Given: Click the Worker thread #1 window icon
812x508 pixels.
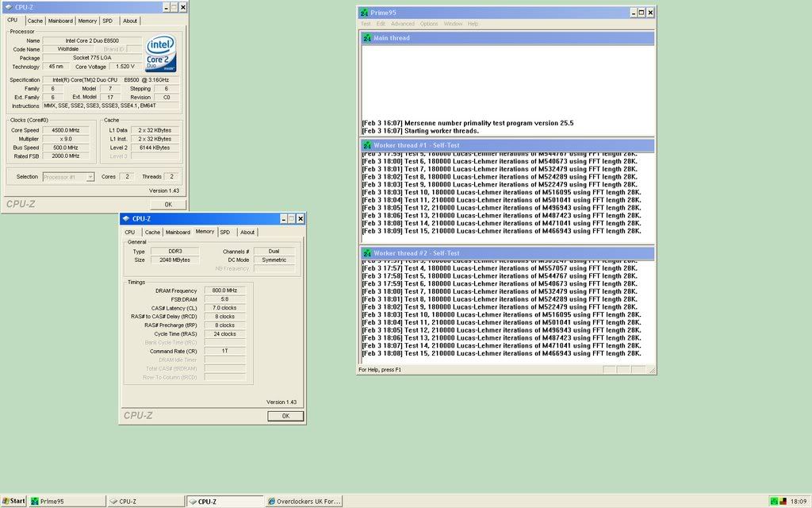Looking at the screenshot, I should click(x=367, y=146).
